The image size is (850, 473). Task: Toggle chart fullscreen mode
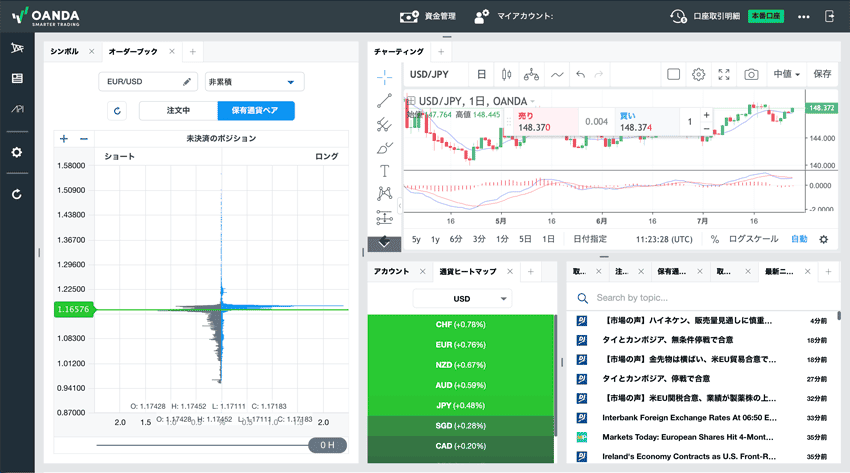point(724,74)
